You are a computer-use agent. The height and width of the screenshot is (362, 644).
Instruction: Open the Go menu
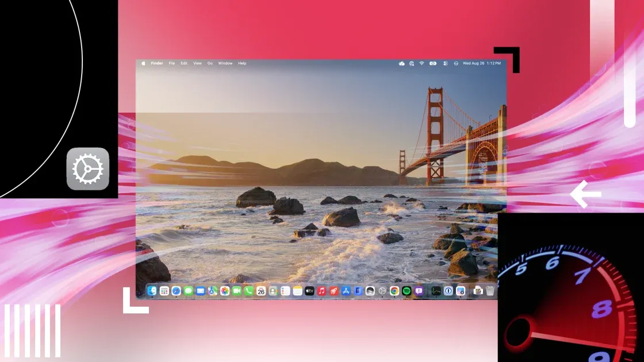pos(210,63)
